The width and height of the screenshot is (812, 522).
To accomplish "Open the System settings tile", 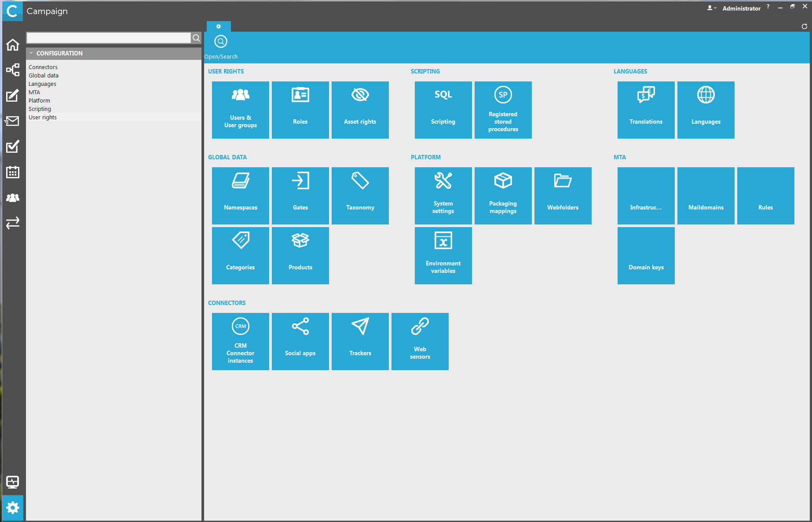I will [443, 196].
